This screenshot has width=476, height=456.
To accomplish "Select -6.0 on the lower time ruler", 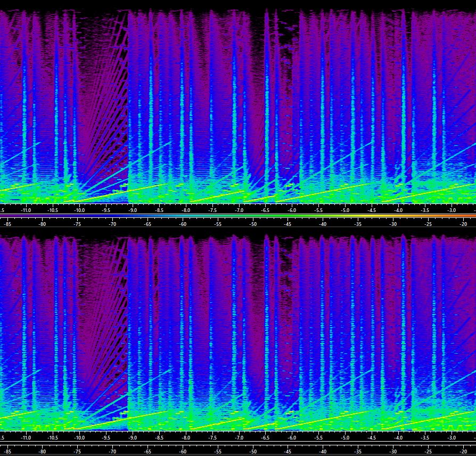I will pyautogui.click(x=292, y=438).
